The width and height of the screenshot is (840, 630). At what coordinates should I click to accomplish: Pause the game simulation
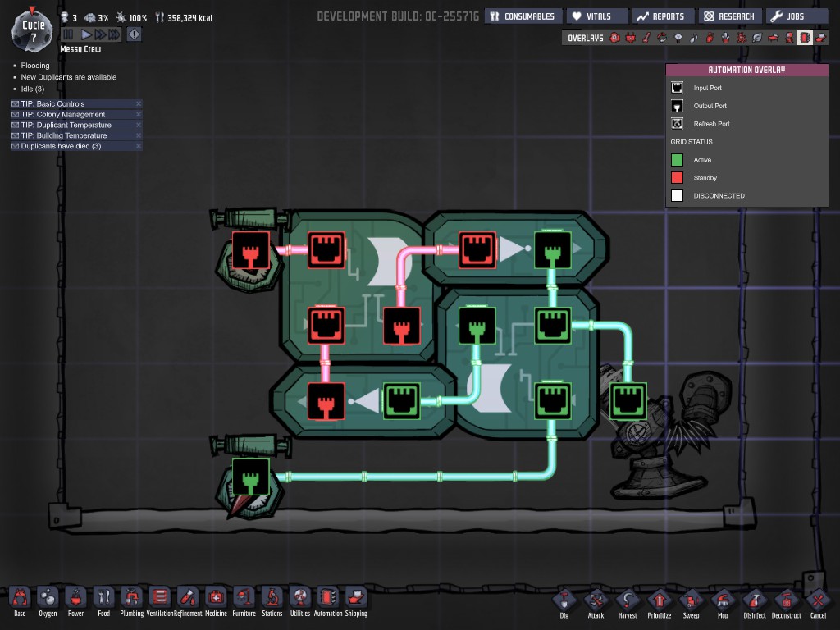coord(68,34)
